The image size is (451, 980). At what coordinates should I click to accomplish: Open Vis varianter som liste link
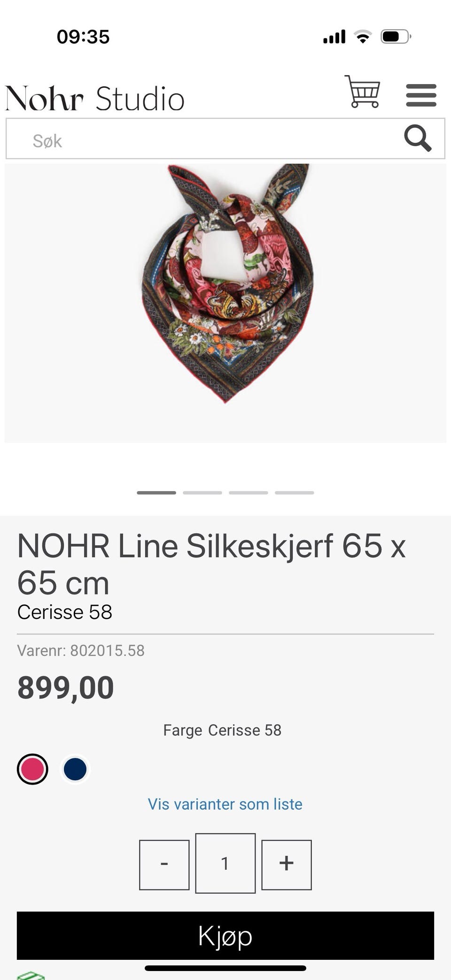tap(225, 804)
